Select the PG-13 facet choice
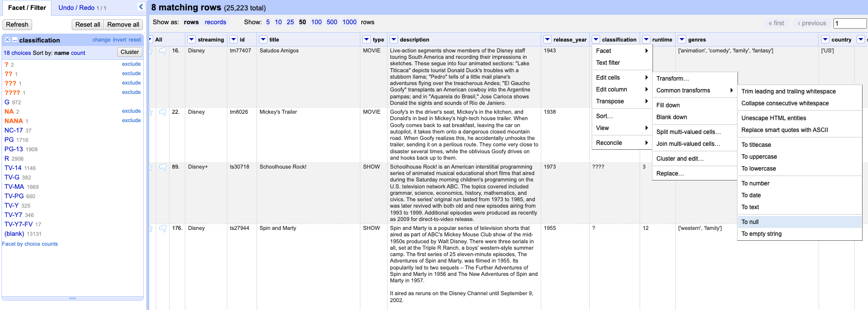868x310 pixels. pos(14,149)
